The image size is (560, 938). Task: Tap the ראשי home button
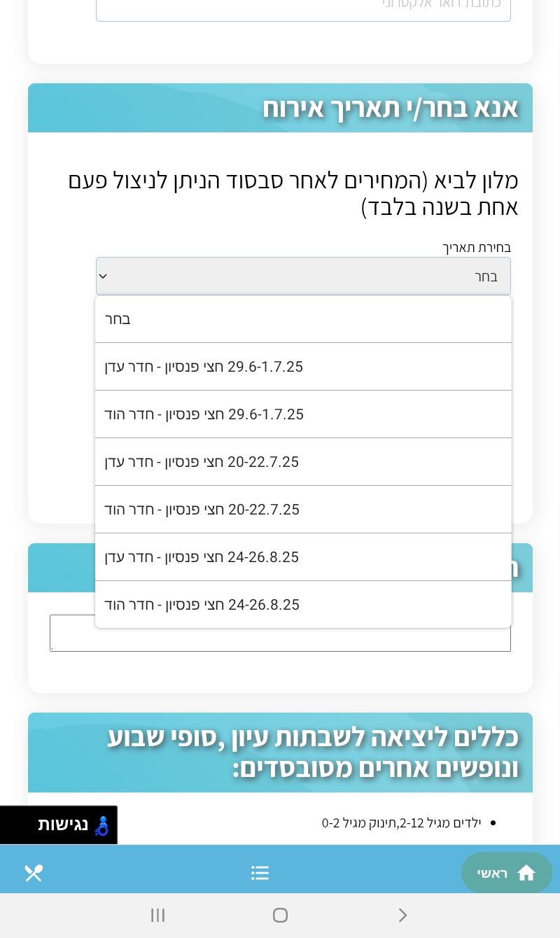[x=506, y=873]
